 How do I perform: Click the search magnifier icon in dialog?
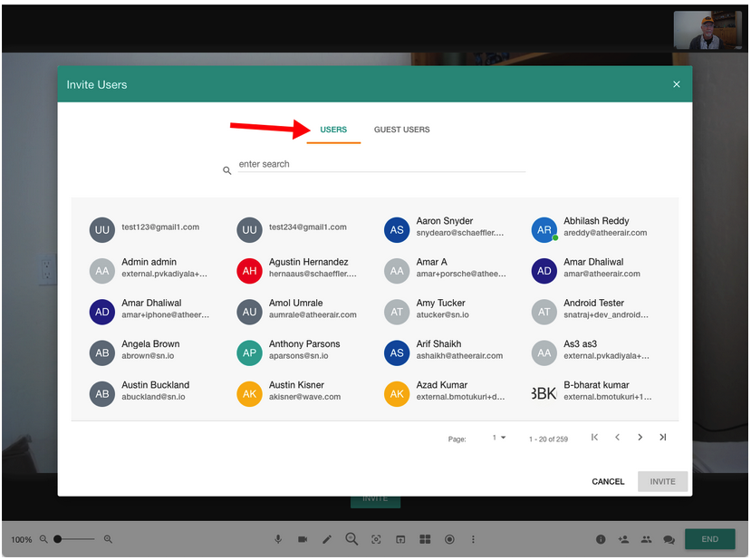click(227, 170)
